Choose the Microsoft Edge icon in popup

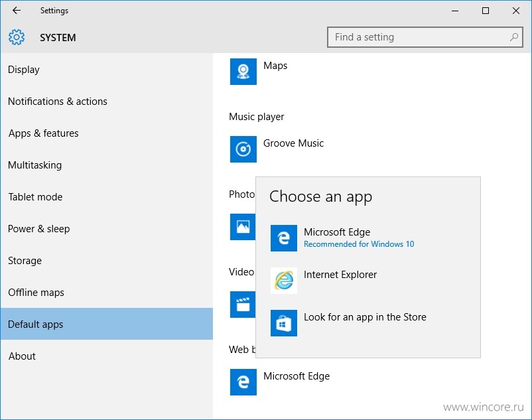[284, 238]
